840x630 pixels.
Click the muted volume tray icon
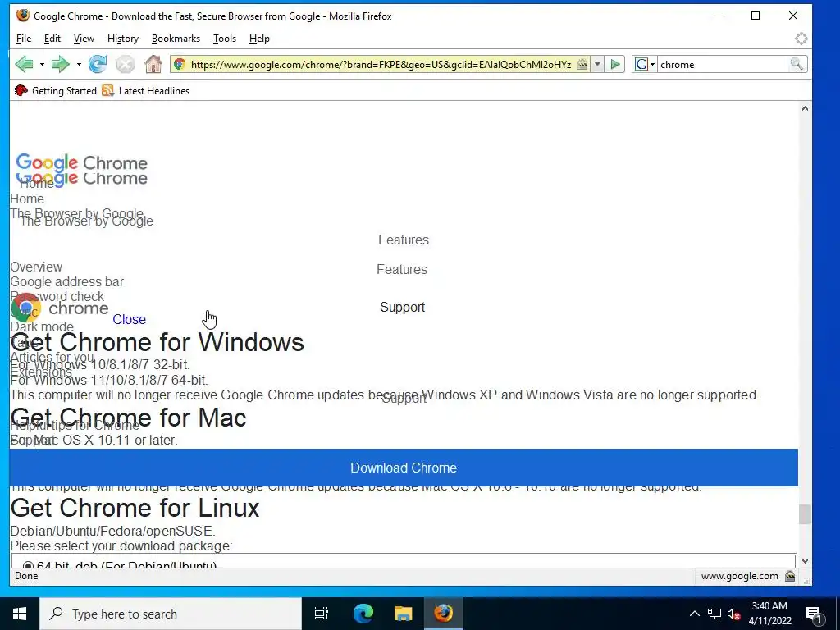734,614
